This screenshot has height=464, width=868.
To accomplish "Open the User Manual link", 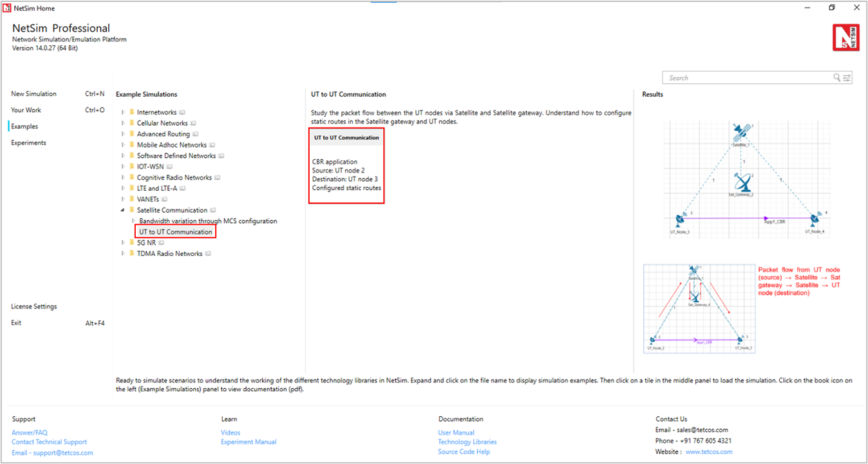I will [x=456, y=433].
